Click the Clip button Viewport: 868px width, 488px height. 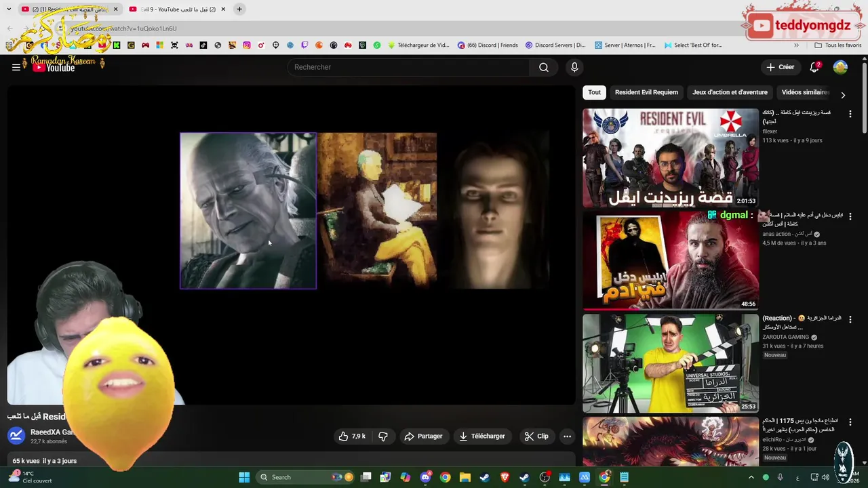[536, 436]
